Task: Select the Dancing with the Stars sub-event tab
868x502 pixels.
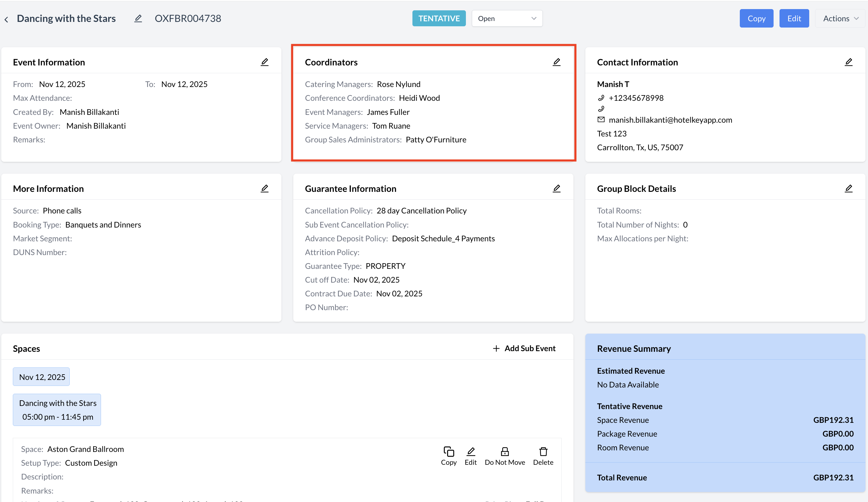Action: click(57, 410)
